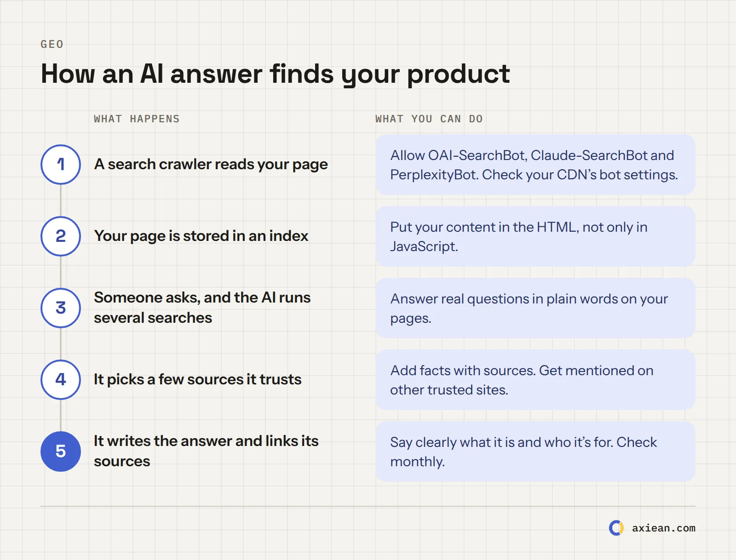Select 'It writes the answer and links its sources'
Image resolution: width=736 pixels, height=560 pixels.
(x=206, y=451)
